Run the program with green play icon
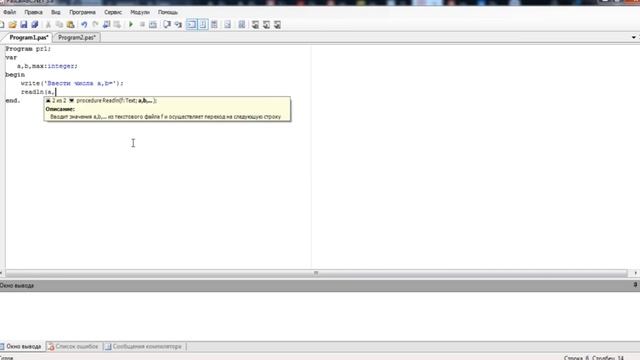This screenshot has width=640, height=360. coord(131,25)
